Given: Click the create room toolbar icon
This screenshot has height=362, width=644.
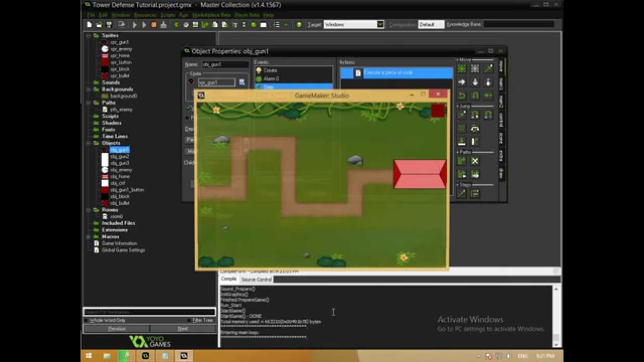Looking at the screenshot, I should point(263,25).
